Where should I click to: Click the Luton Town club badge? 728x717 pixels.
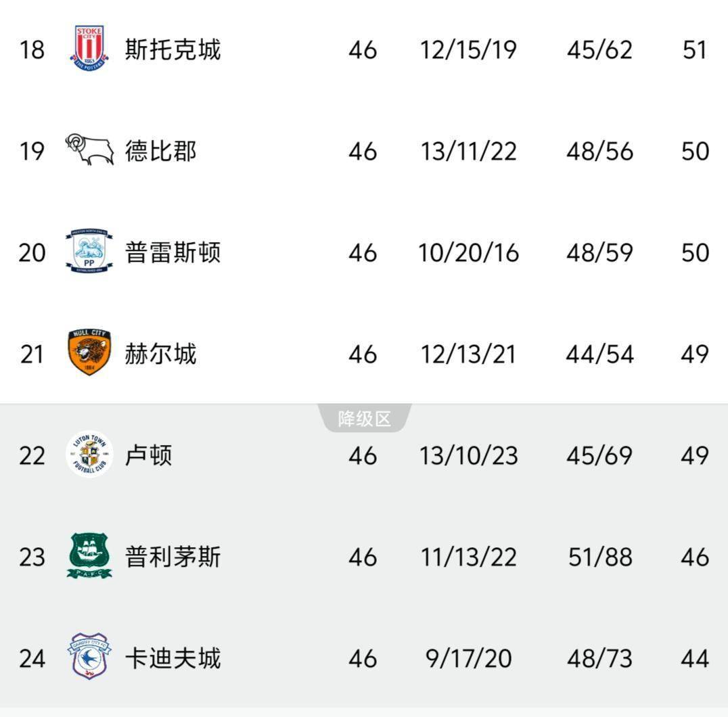pyautogui.click(x=89, y=455)
